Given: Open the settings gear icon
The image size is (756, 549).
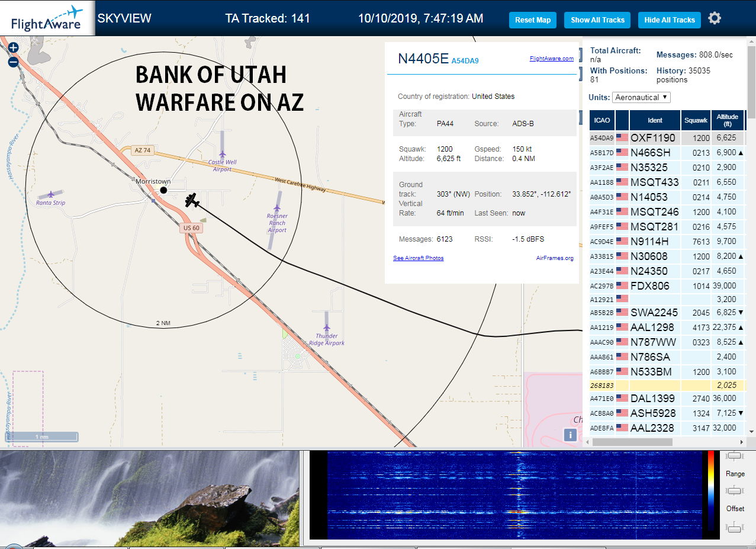Looking at the screenshot, I should coord(715,18).
